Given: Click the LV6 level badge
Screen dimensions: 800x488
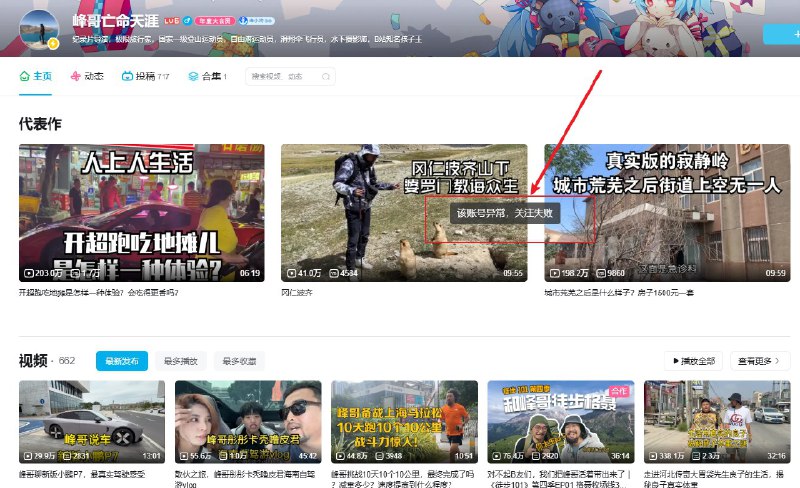Looking at the screenshot, I should [171, 21].
